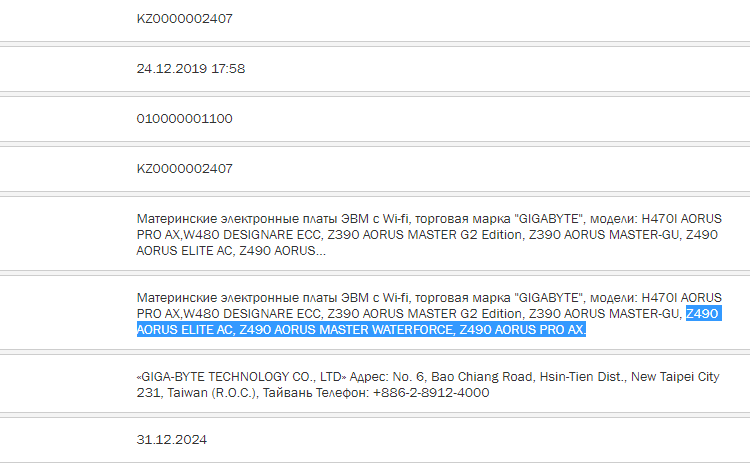Select the first KZ0000002407 value at top
The width and height of the screenshot is (750, 463).
pos(185,19)
